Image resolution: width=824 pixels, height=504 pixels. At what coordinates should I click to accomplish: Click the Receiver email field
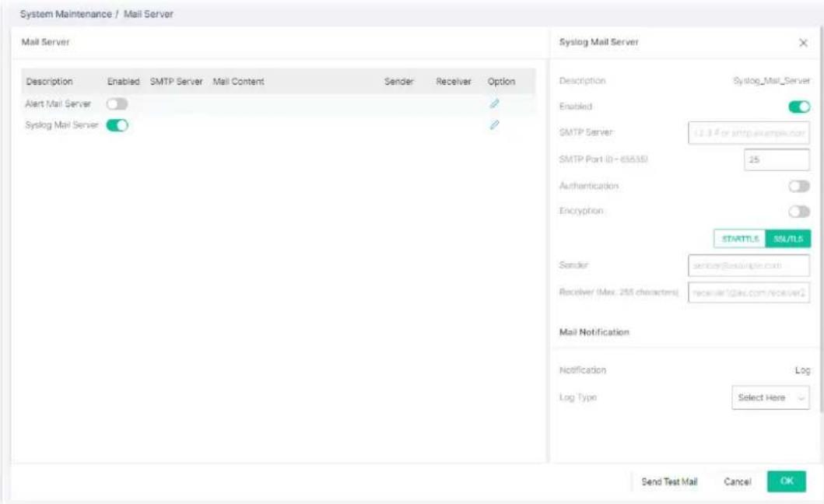(749, 292)
